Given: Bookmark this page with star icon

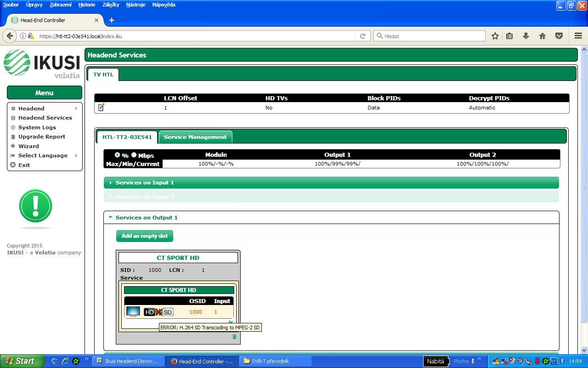Looking at the screenshot, I should 495,36.
